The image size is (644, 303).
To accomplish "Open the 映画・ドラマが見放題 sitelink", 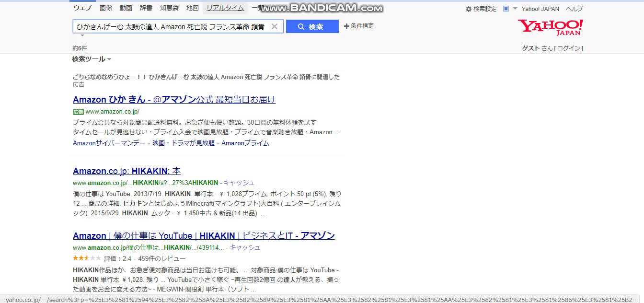I will point(184,143).
